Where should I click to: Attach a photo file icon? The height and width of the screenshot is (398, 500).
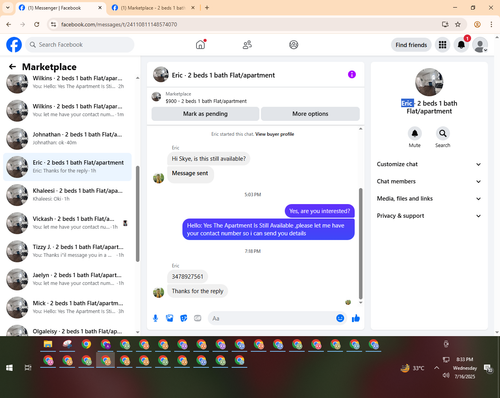pyautogui.click(x=170, y=318)
